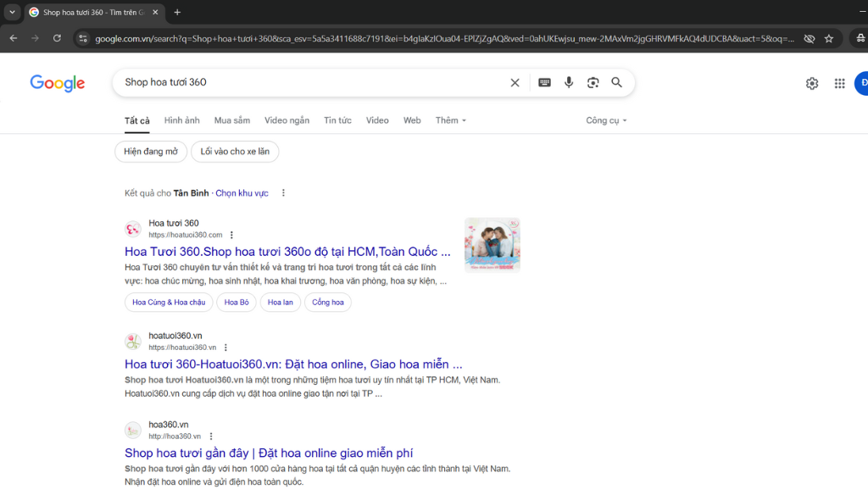The width and height of the screenshot is (868, 495).
Task: Click 'Tân Bình' location text
Action: [191, 193]
